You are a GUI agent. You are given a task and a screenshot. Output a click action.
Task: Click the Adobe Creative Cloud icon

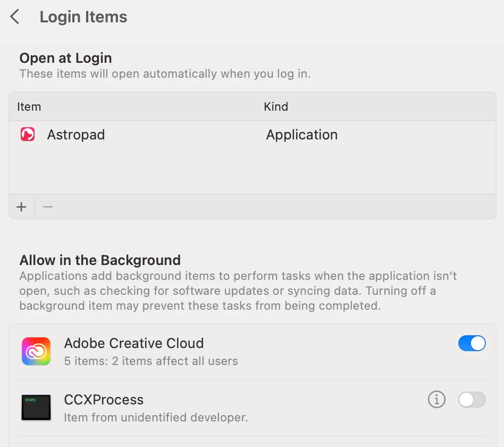point(36,351)
